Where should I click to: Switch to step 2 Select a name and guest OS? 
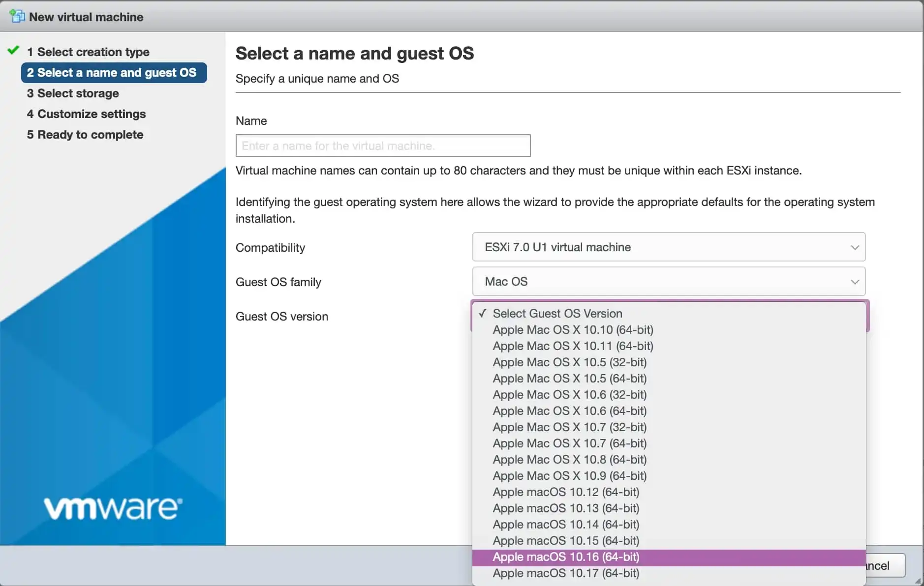tap(114, 72)
